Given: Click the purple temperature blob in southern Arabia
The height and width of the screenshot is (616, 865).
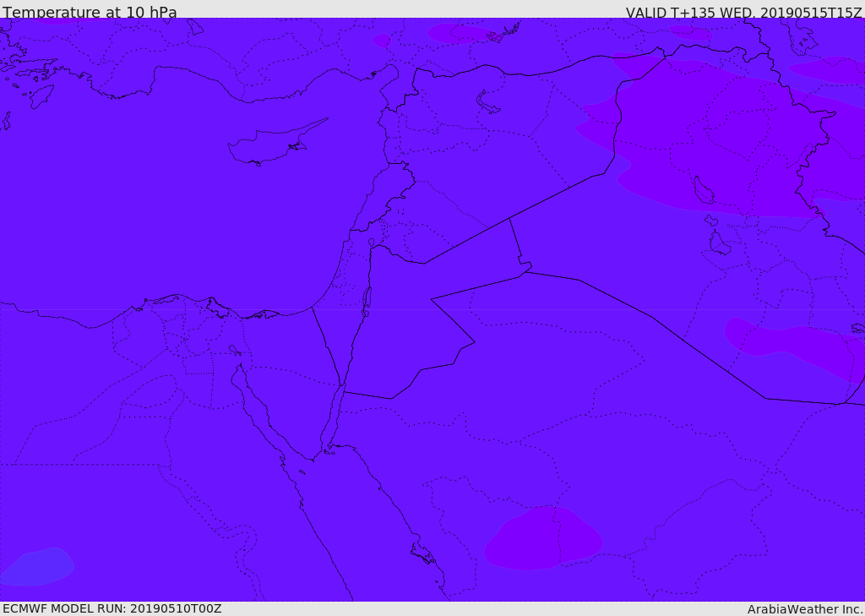Looking at the screenshot, I should point(543,538).
